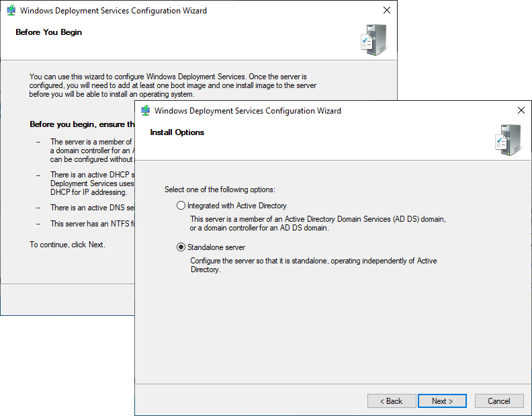Click 'There is an active DNS' bullet text
Viewport: 532px width, 416px height.
92,208
